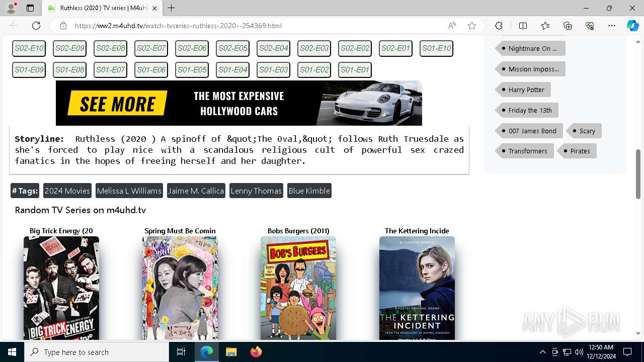Open episode S02-E03
This screenshot has height=362, width=644.
point(314,48)
